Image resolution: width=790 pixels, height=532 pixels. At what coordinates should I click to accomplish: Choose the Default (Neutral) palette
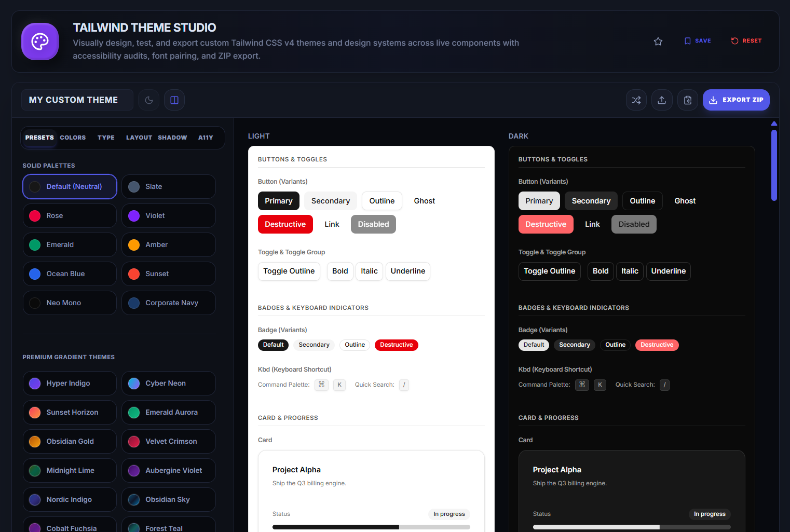(x=70, y=187)
